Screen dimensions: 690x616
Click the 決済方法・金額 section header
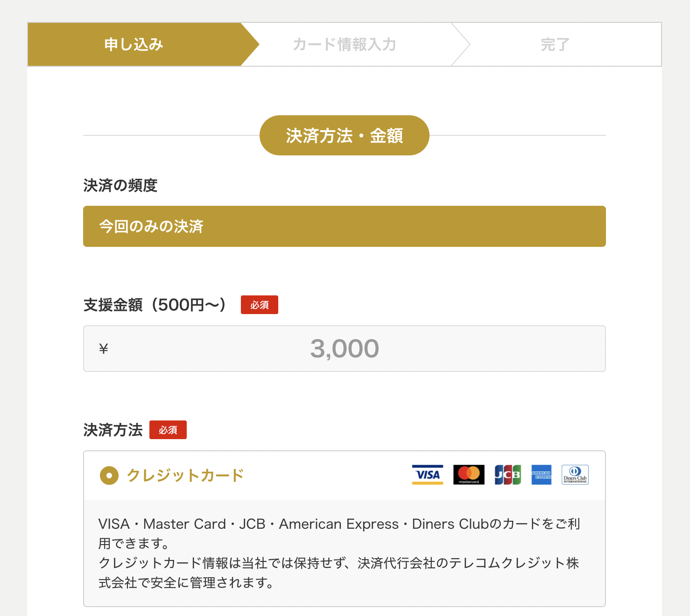tap(344, 135)
